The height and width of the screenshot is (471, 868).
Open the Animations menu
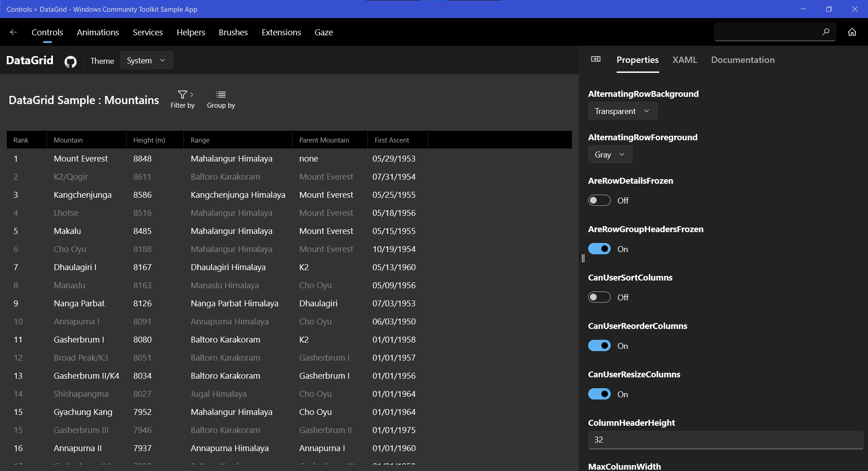coord(98,32)
